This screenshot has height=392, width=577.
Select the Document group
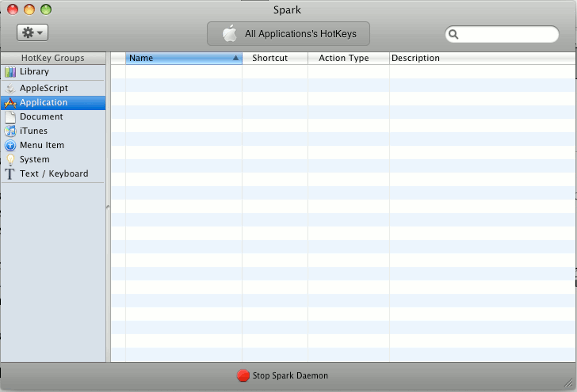(53, 117)
